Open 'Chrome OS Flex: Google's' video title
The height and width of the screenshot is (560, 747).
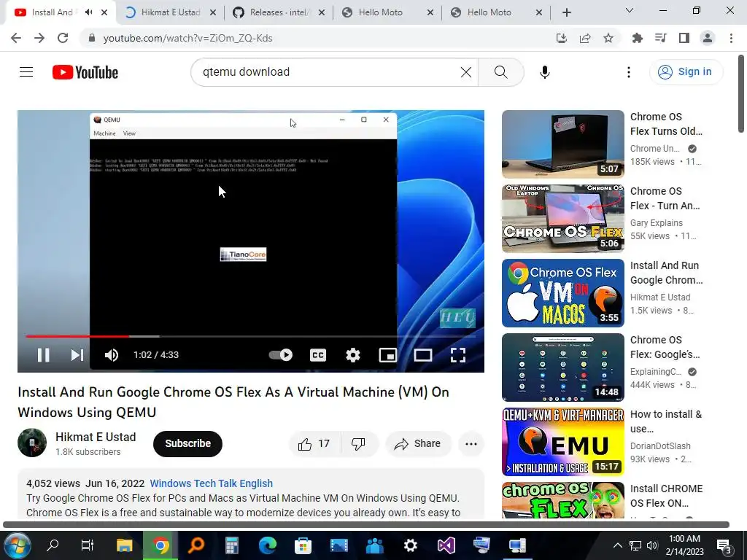[665, 347]
